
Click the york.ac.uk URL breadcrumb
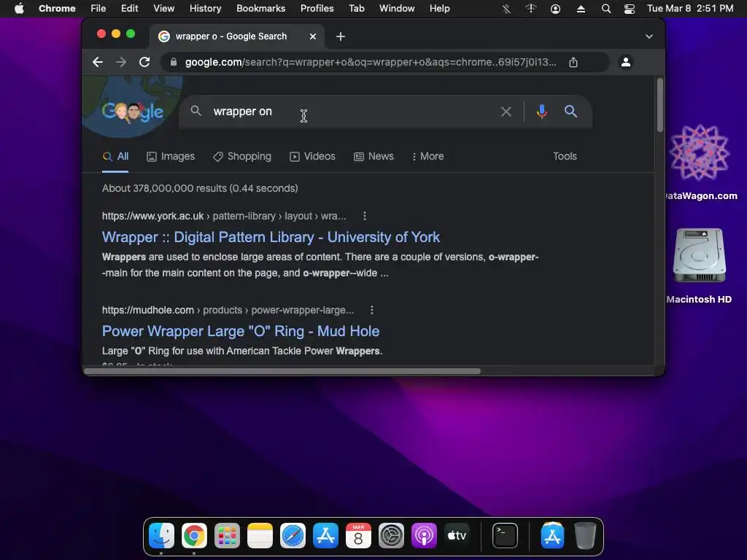[224, 216]
